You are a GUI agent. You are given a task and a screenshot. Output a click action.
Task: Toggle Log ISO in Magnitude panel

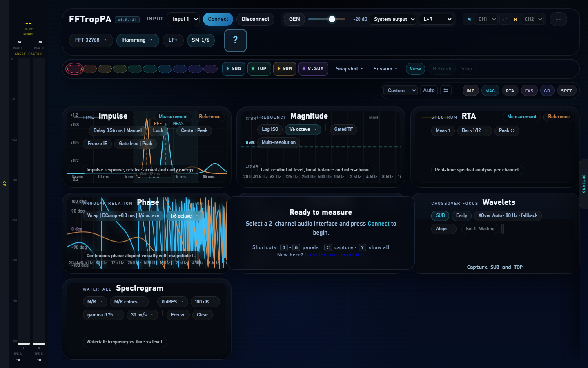[x=270, y=129]
